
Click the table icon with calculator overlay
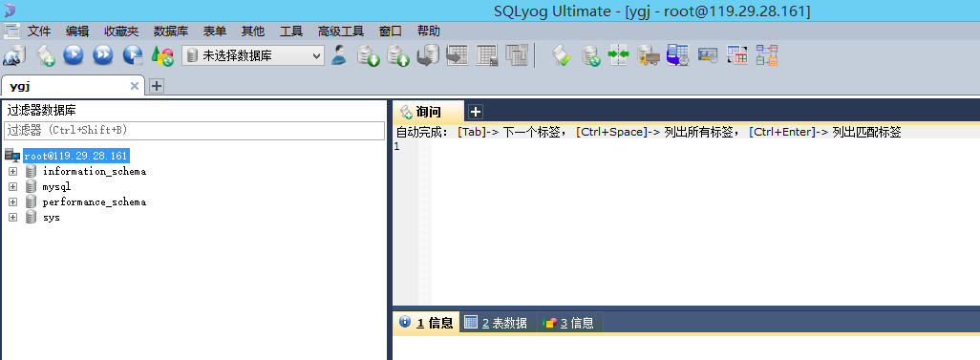click(x=487, y=55)
